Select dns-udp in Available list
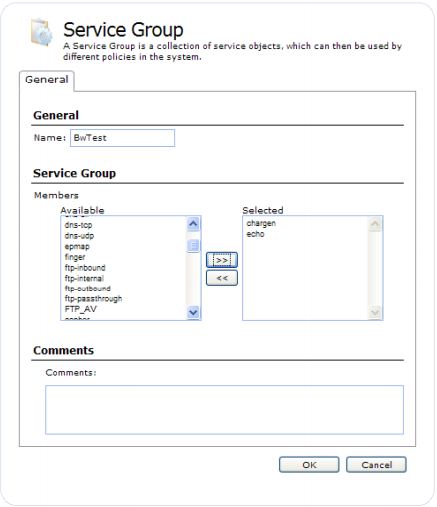The image size is (437, 507). [79, 236]
